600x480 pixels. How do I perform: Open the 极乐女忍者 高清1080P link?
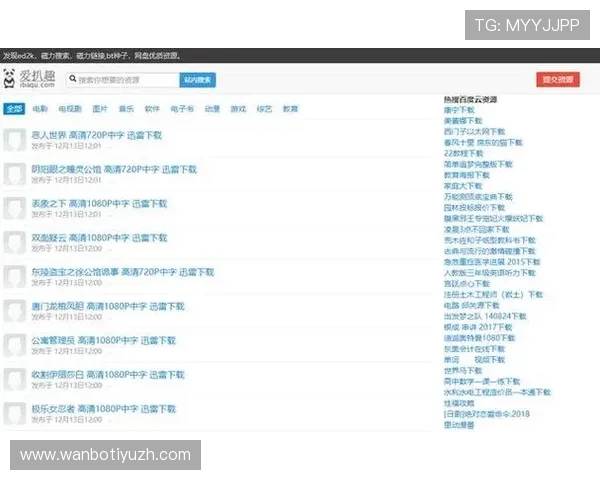[x=103, y=409]
